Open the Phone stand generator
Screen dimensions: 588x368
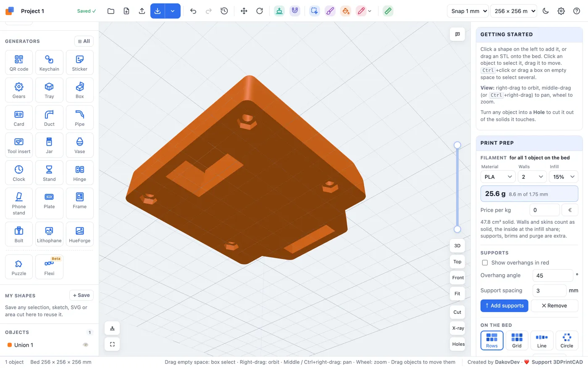19,203
